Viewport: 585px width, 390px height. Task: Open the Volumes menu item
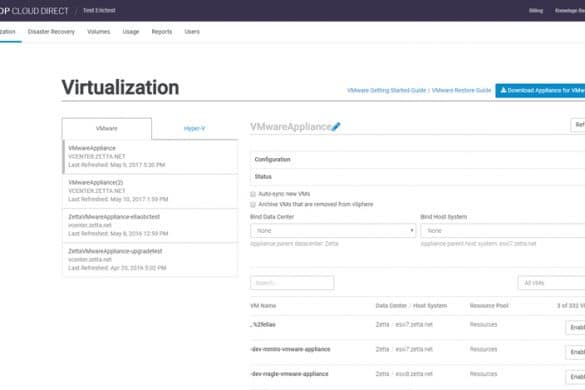pos(98,32)
